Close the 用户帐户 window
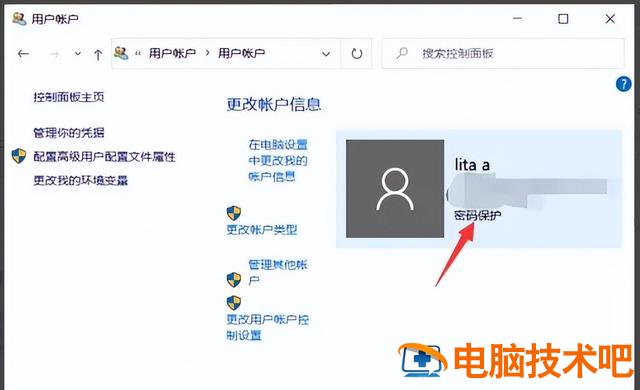 [x=610, y=19]
